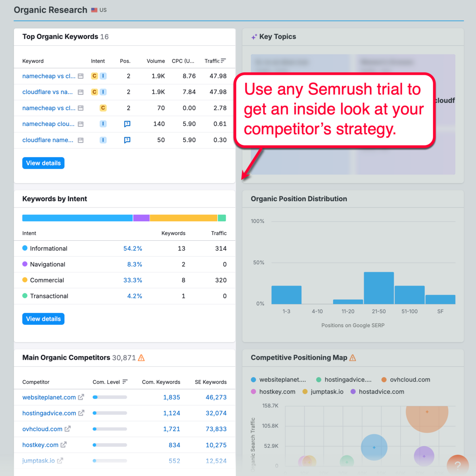Open websiteplanet.com via its external link icon
This screenshot has height=476, width=476.
(x=81, y=397)
